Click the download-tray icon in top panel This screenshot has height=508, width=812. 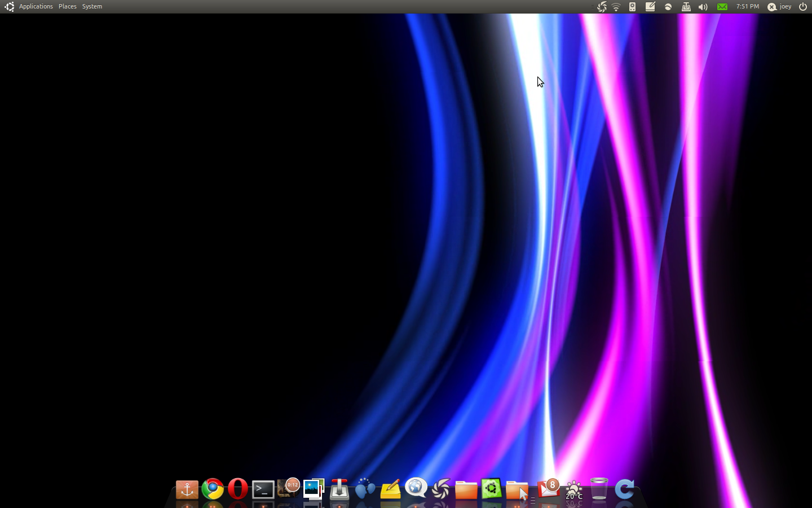686,7
